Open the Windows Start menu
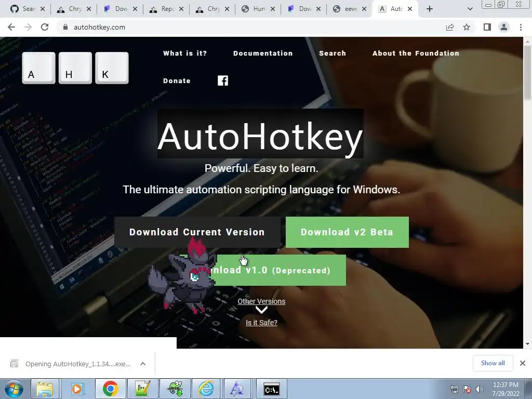The width and height of the screenshot is (532, 399). 14,389
